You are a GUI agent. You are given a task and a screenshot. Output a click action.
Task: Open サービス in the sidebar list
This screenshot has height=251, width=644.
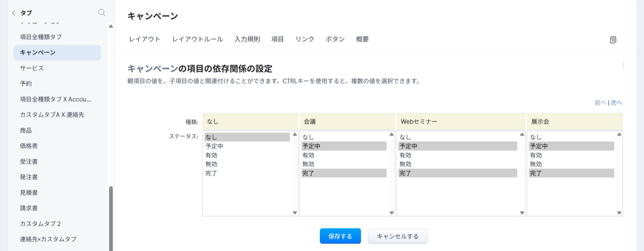[x=32, y=68]
